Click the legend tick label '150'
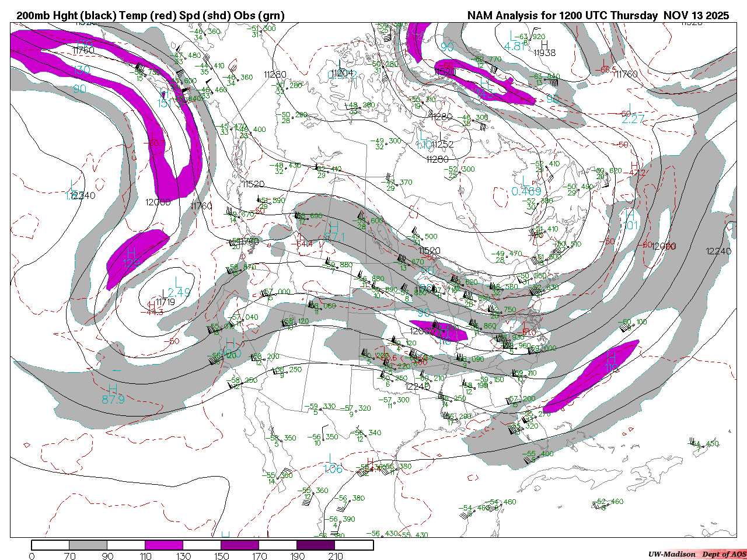 [221, 556]
